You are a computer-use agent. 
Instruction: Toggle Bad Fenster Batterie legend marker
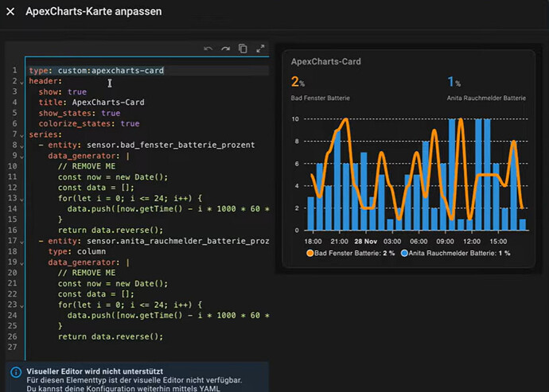[x=310, y=253]
